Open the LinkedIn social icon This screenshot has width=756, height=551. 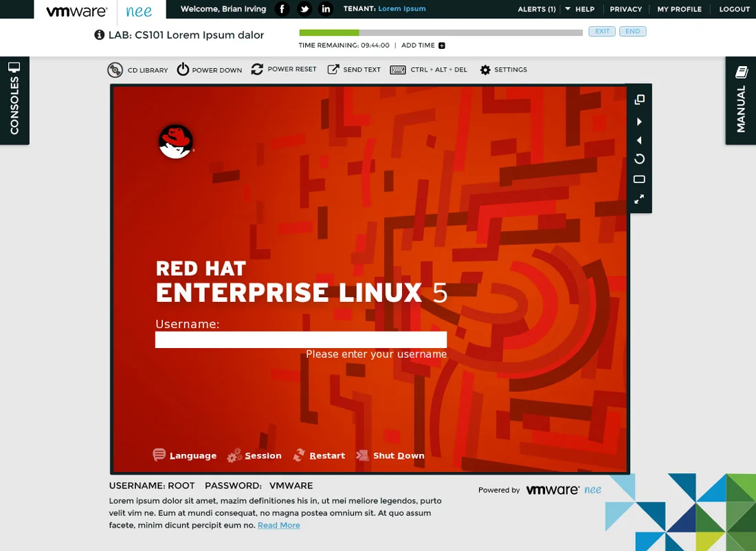(326, 9)
